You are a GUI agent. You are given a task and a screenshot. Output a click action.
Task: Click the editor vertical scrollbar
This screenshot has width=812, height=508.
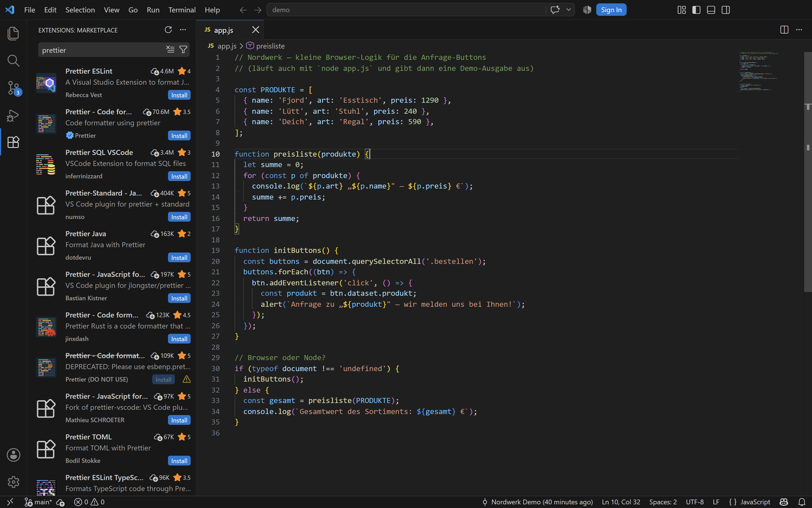(x=808, y=172)
